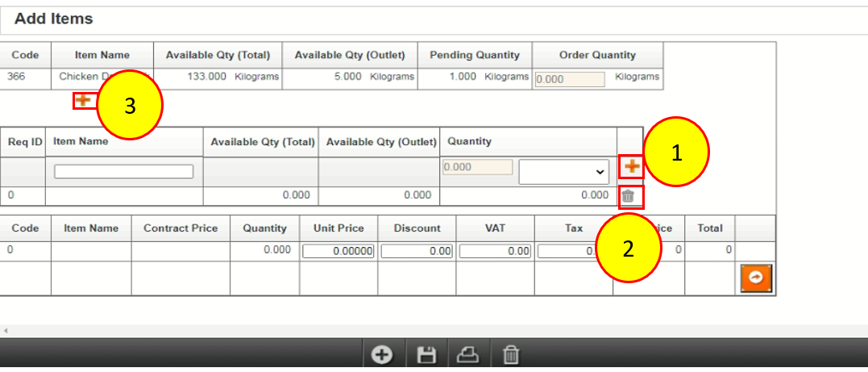Image resolution: width=868 pixels, height=372 pixels.
Task: Click the orange plus icon beside Quantity dropdown
Action: tap(632, 167)
